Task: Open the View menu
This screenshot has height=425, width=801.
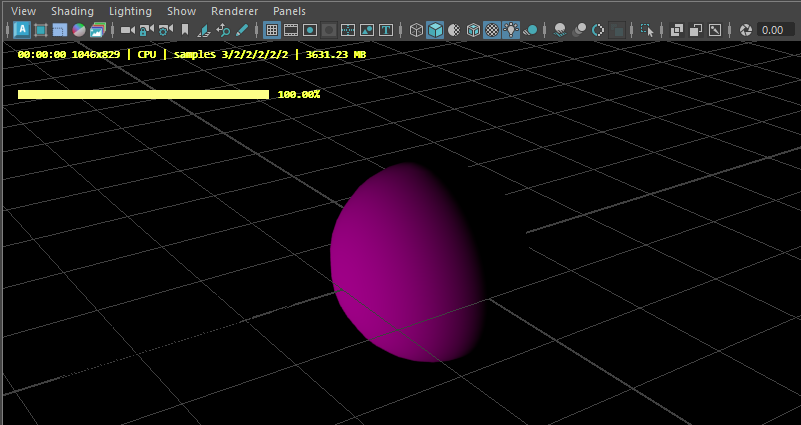Action: (23, 11)
